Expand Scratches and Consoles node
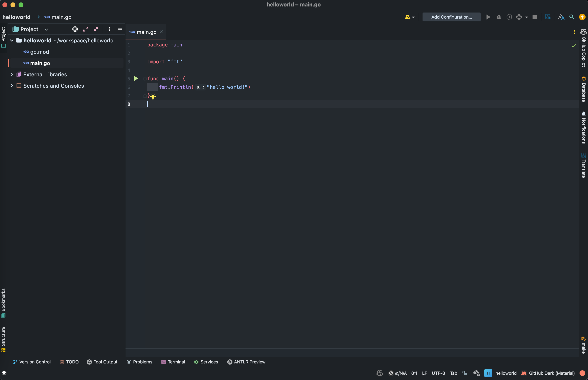This screenshot has height=380, width=588. [x=12, y=86]
